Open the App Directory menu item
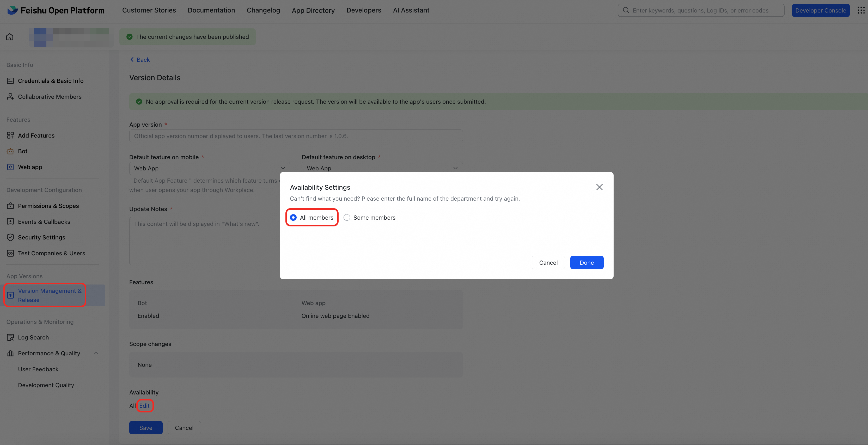 313,10
